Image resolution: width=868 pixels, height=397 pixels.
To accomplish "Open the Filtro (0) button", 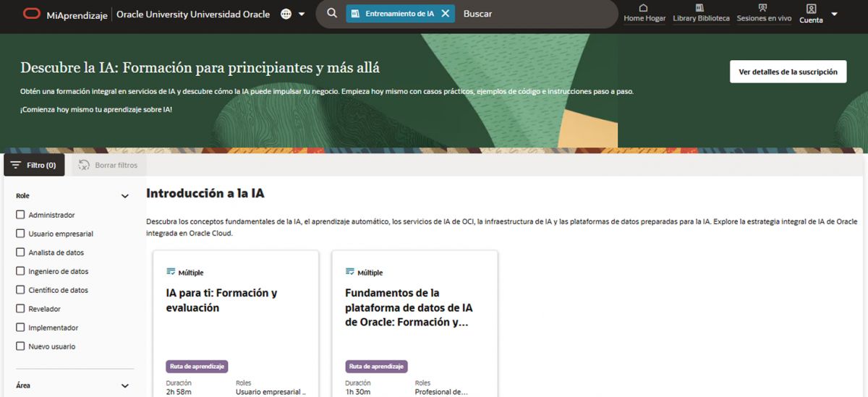I will 34,165.
